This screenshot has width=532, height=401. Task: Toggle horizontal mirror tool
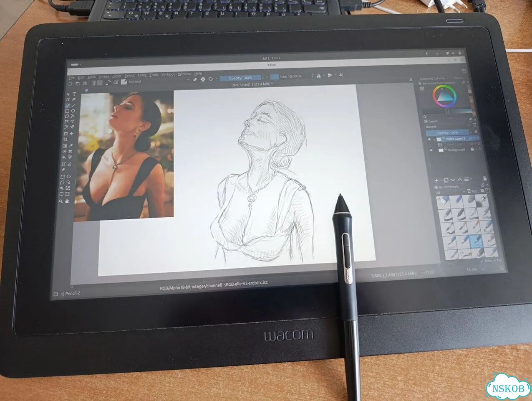pyautogui.click(x=319, y=76)
